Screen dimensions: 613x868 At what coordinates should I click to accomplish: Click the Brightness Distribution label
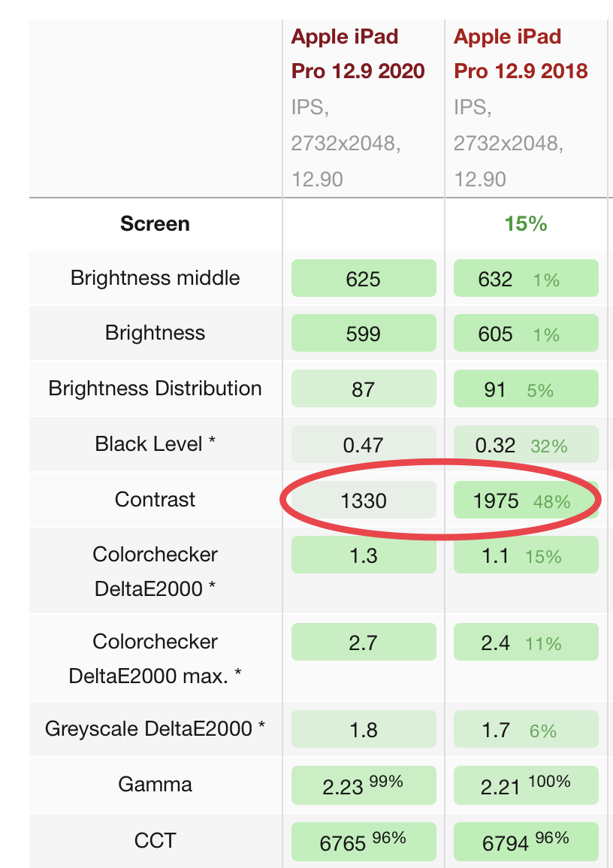pyautogui.click(x=155, y=389)
